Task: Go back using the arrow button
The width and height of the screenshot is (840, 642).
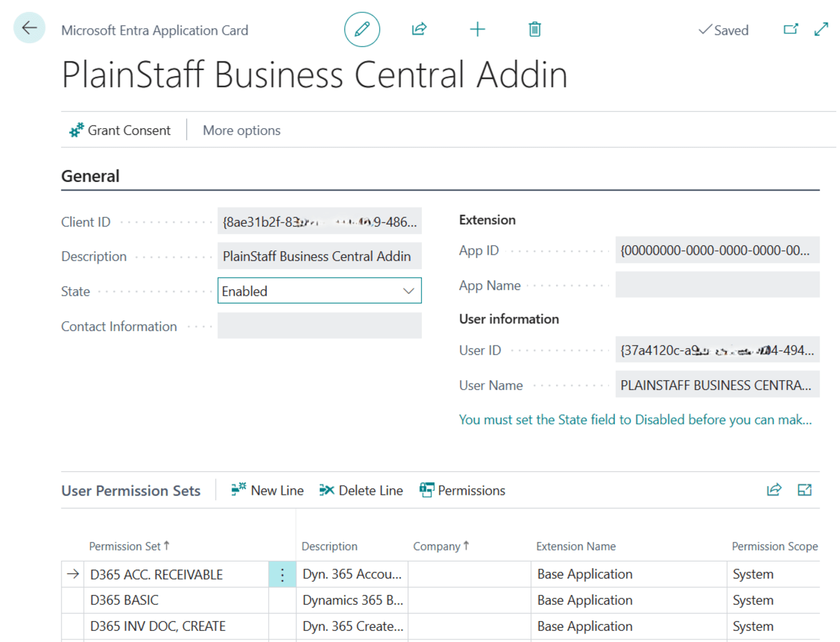Action: pyautogui.click(x=29, y=28)
